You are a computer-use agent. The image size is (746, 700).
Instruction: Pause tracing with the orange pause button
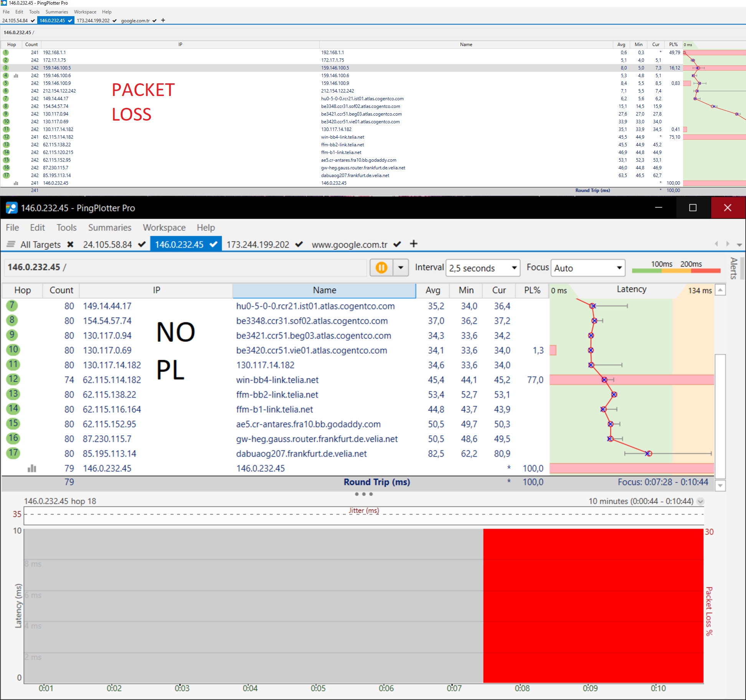[381, 267]
